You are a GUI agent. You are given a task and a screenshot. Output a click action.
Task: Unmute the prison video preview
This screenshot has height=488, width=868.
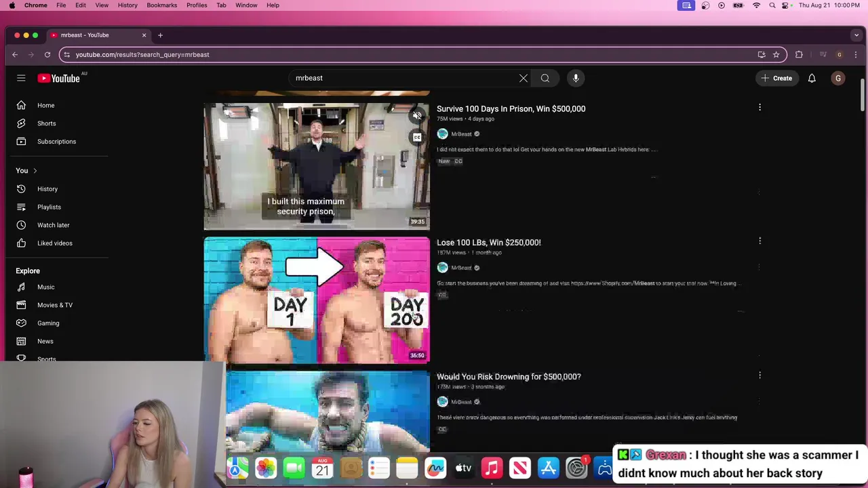[417, 116]
